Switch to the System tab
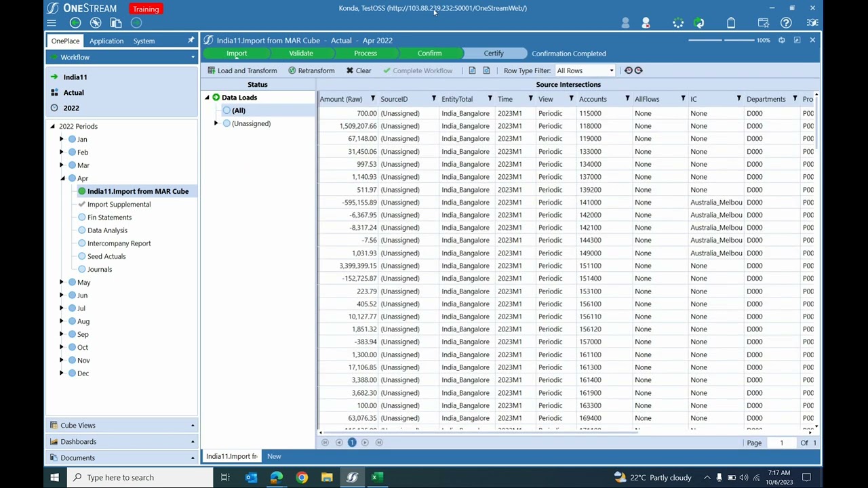 (x=144, y=41)
